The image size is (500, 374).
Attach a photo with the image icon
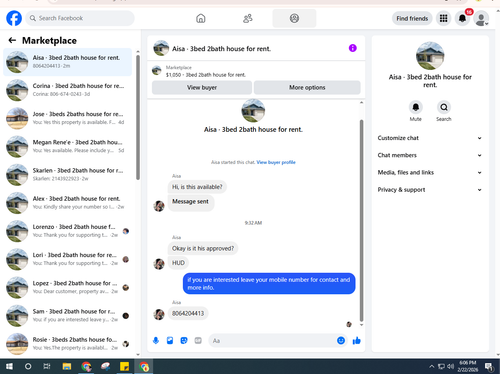[170, 340]
